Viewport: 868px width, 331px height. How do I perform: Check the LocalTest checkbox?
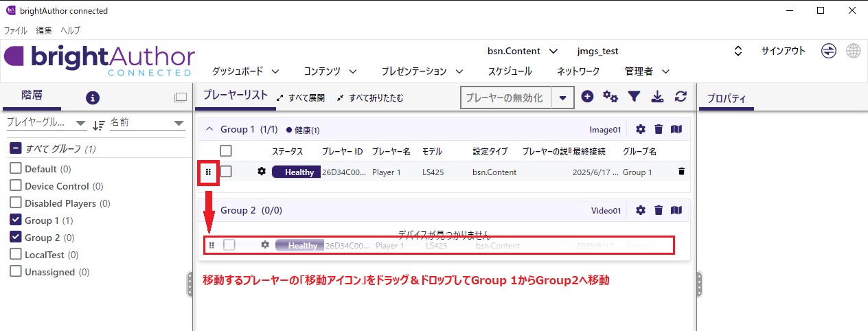pyautogui.click(x=16, y=254)
